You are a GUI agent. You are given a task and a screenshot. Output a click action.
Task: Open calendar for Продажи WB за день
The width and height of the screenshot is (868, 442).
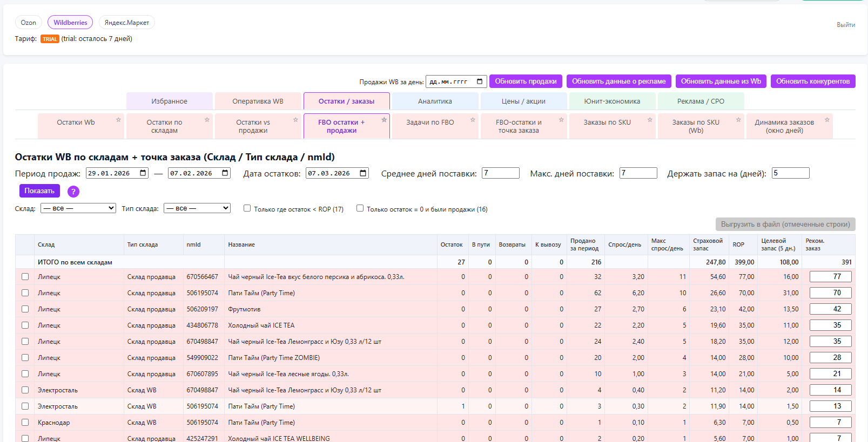[x=480, y=81]
